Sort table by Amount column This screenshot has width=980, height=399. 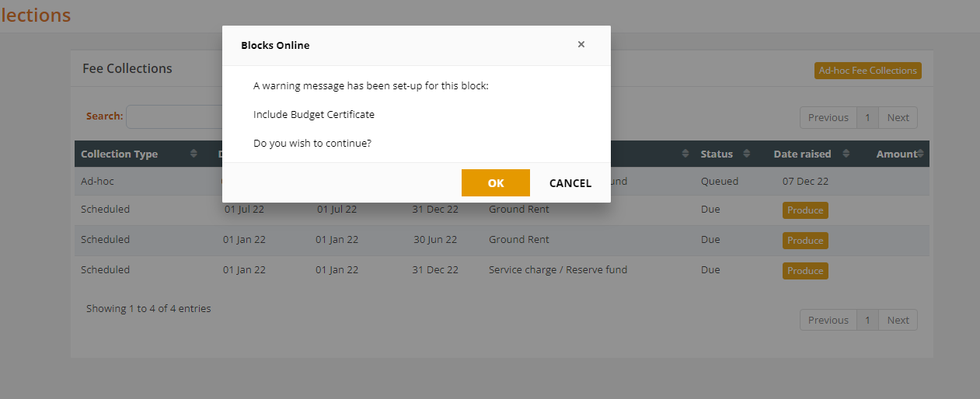[921, 154]
